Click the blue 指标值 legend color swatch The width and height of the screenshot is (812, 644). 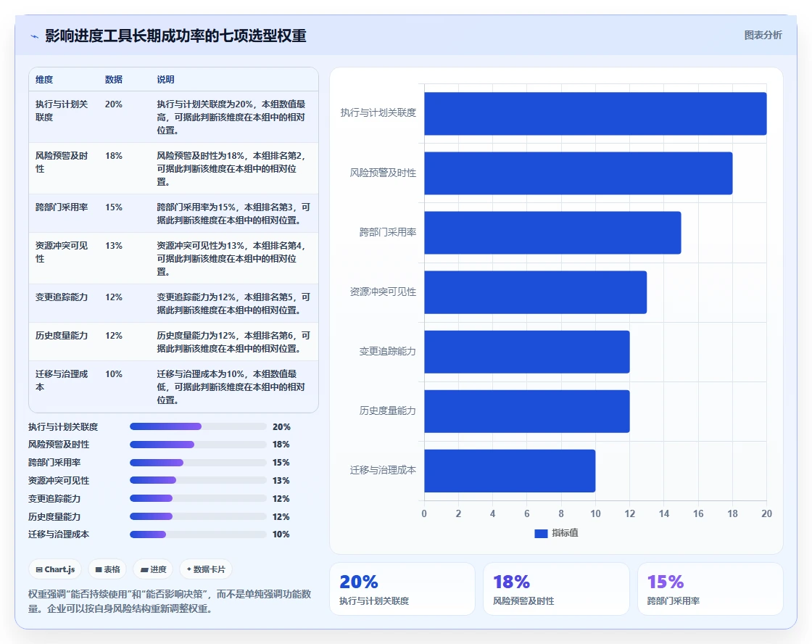(x=541, y=533)
